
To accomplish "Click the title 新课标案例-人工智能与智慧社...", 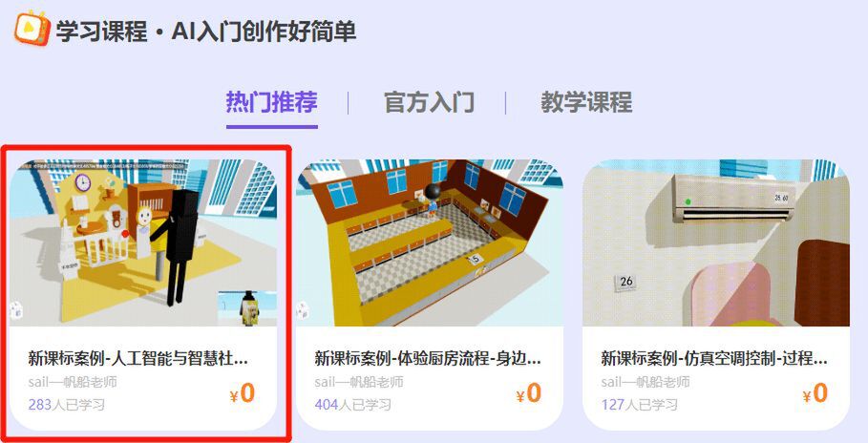I will point(138,358).
